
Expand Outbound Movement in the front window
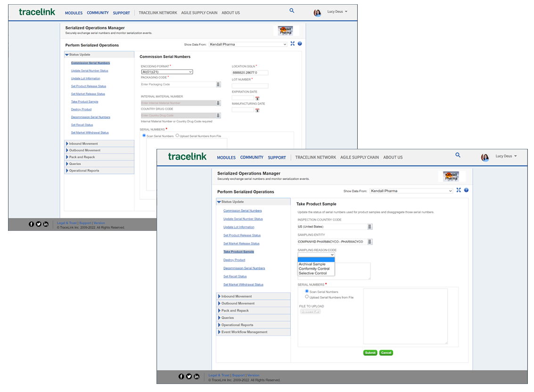point(254,303)
